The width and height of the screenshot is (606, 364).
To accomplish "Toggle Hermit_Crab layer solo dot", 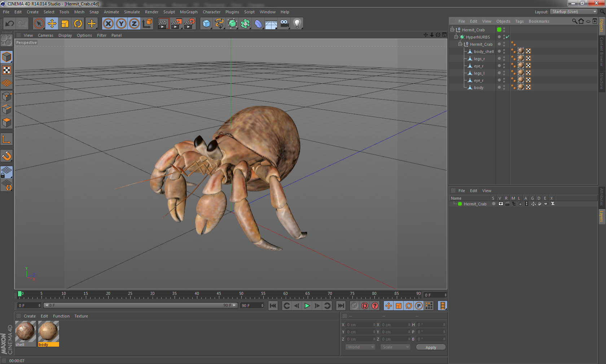I will point(493,204).
